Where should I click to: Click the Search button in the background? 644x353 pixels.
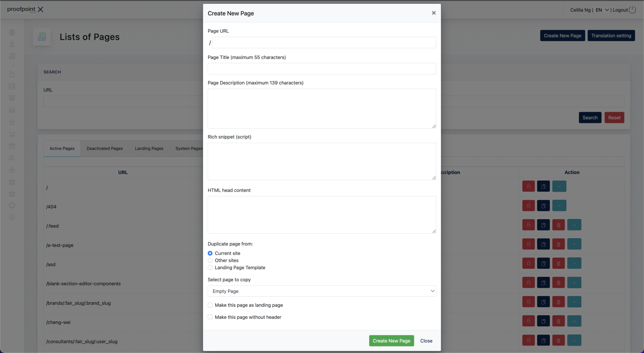(590, 118)
